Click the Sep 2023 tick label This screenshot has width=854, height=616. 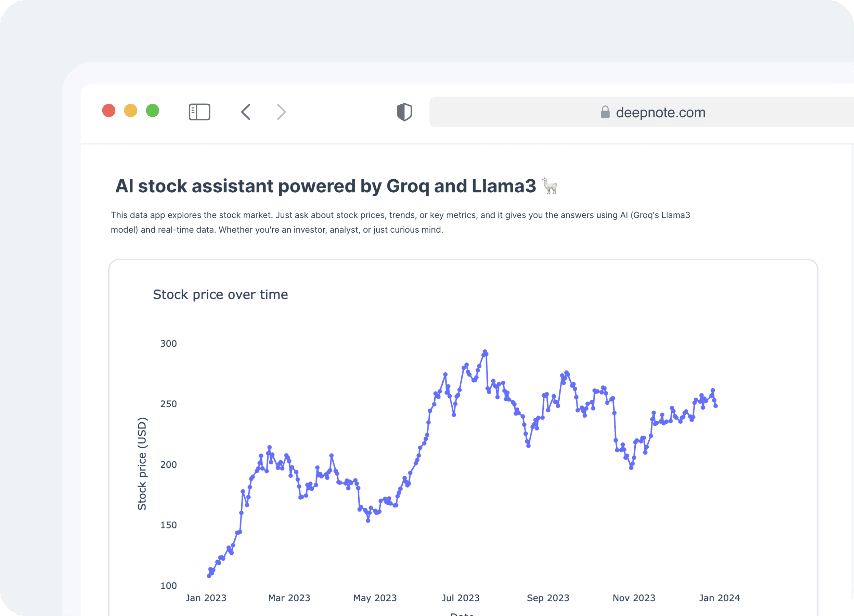(x=548, y=598)
